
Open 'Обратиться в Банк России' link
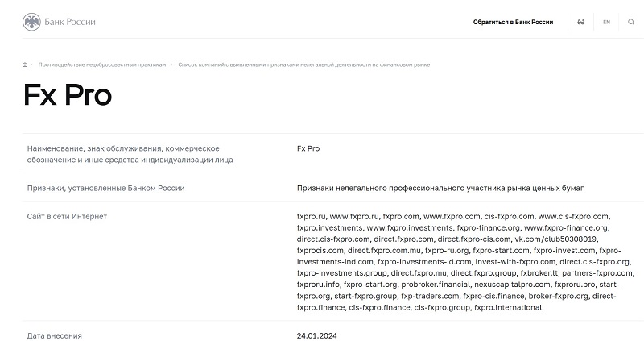click(513, 22)
